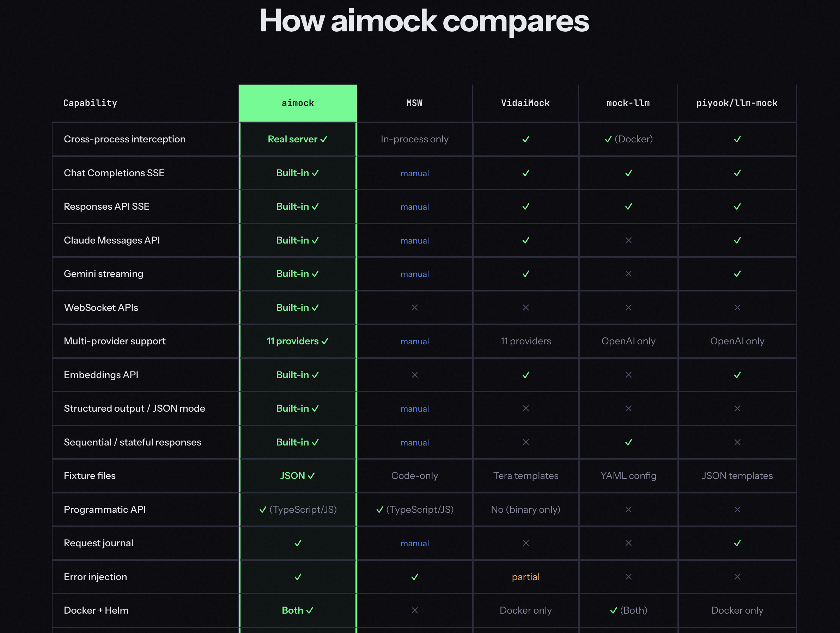Click mock-llm X mark in Claude Messages row
The width and height of the screenshot is (840, 633).
click(x=628, y=240)
